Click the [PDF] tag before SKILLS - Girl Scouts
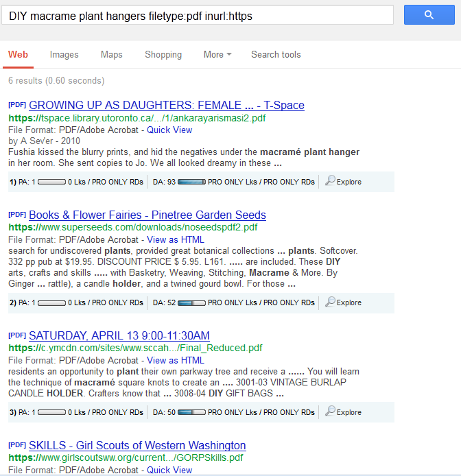 [17, 445]
